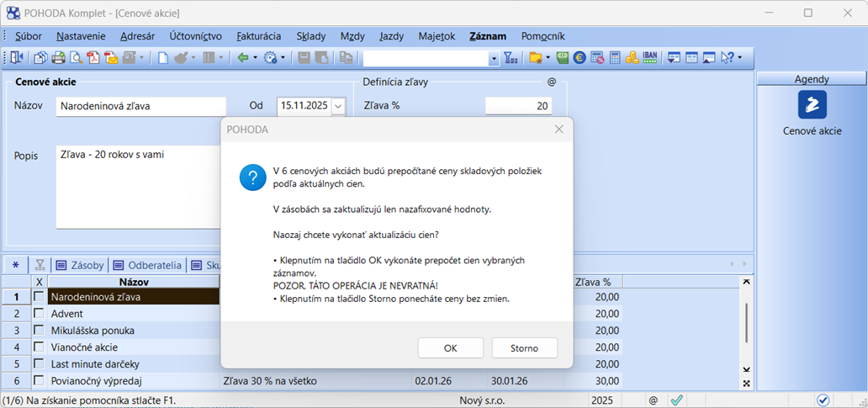Click the euro coin icon

(580, 58)
